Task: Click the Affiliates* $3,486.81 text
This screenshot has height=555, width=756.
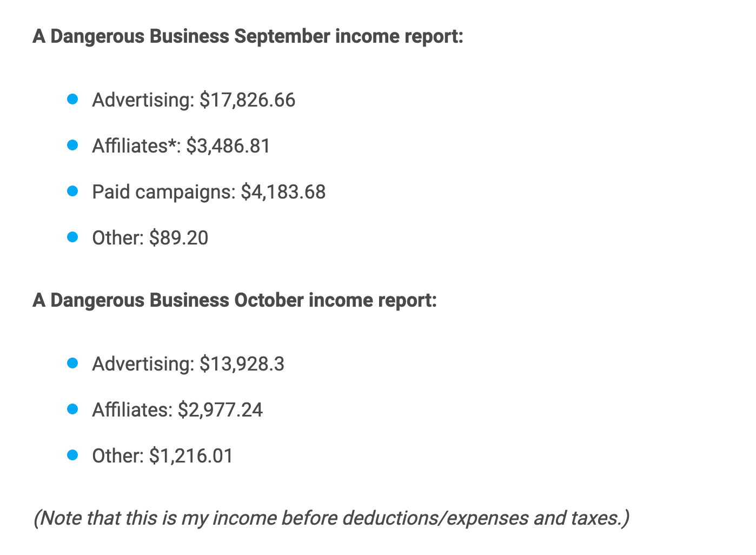Action: tap(181, 146)
